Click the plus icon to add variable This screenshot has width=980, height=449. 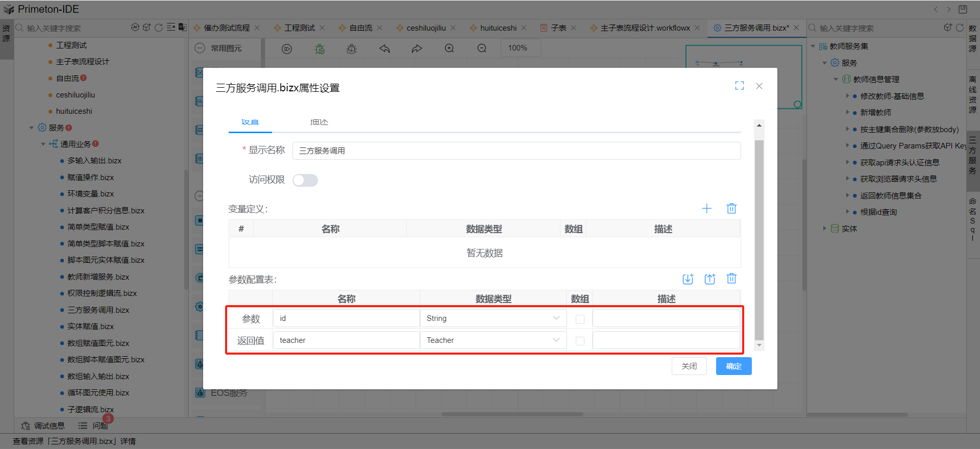pyautogui.click(x=706, y=208)
